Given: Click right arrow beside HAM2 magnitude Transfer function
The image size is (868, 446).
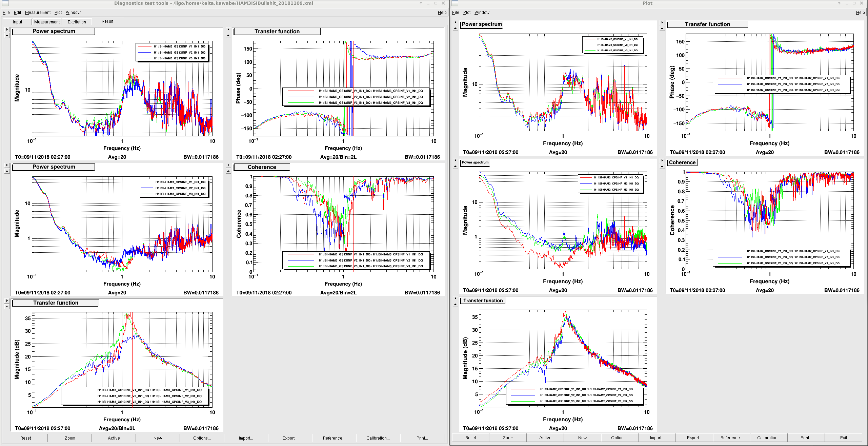Looking at the screenshot, I should 455,298.
